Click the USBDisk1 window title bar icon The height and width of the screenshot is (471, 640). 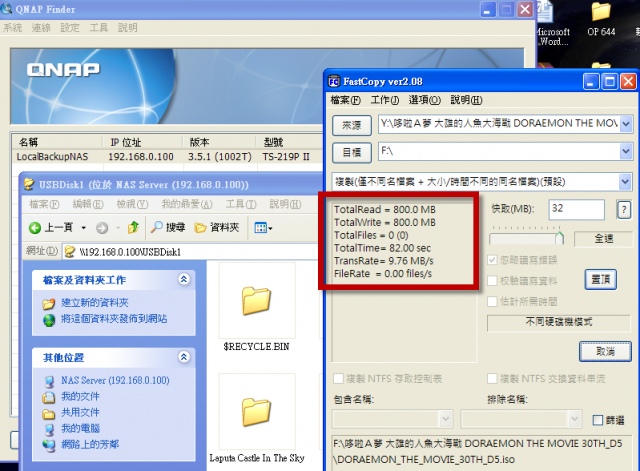coord(29,184)
